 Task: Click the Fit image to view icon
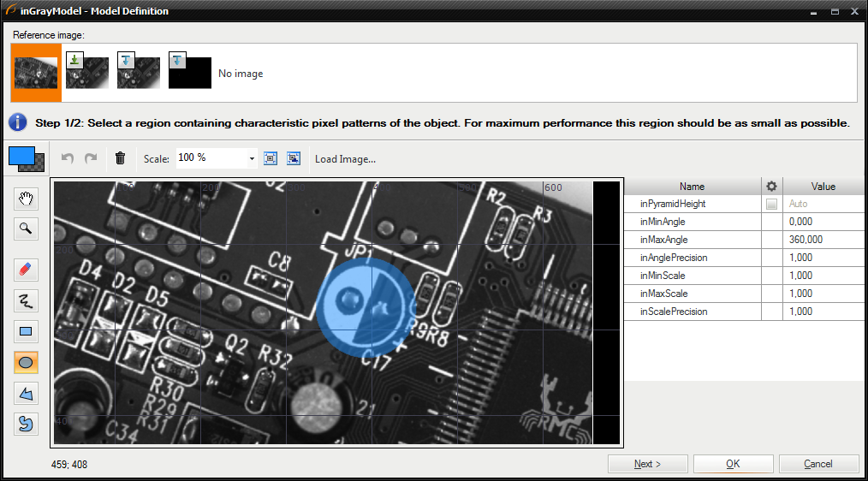271,158
